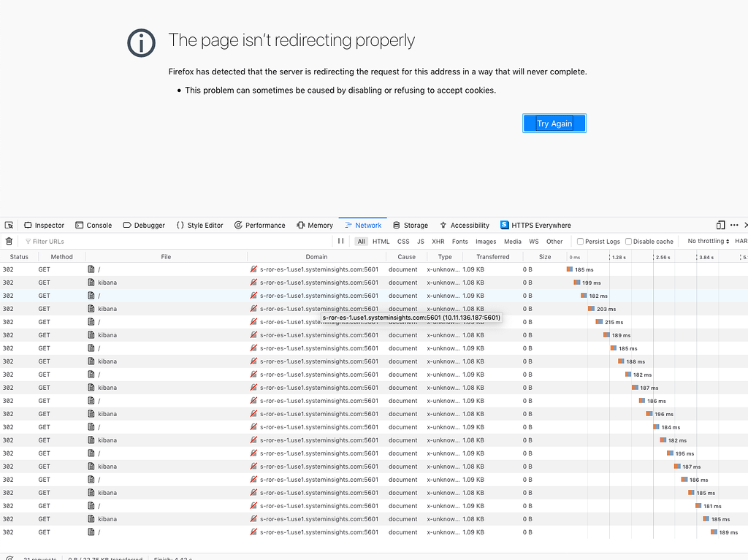Pause network recording with the pause icon
This screenshot has width=748, height=560.
340,241
